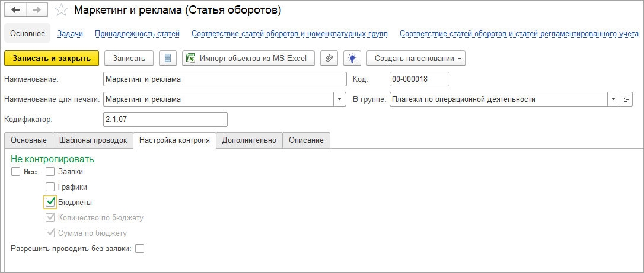Open attached files via paperclip icon
This screenshot has width=644, height=273.
coord(329,58)
